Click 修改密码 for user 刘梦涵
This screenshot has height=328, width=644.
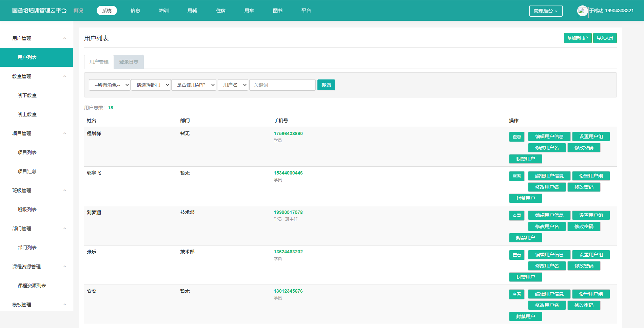[584, 226]
